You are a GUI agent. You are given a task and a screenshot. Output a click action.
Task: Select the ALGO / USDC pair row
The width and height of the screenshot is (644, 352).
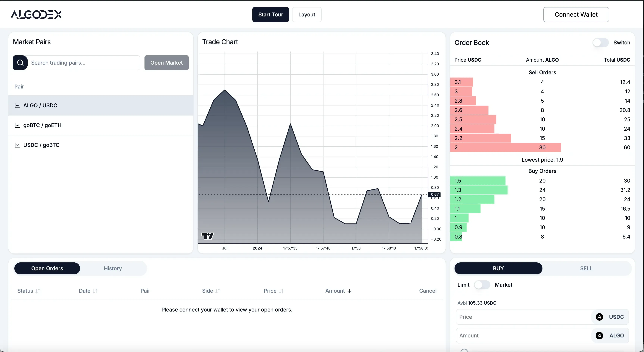click(101, 105)
